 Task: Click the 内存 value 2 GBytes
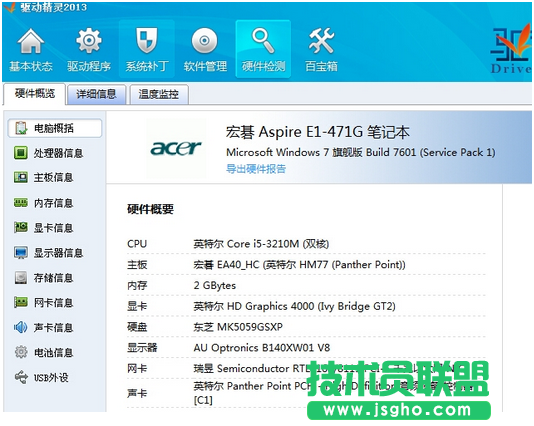215,285
